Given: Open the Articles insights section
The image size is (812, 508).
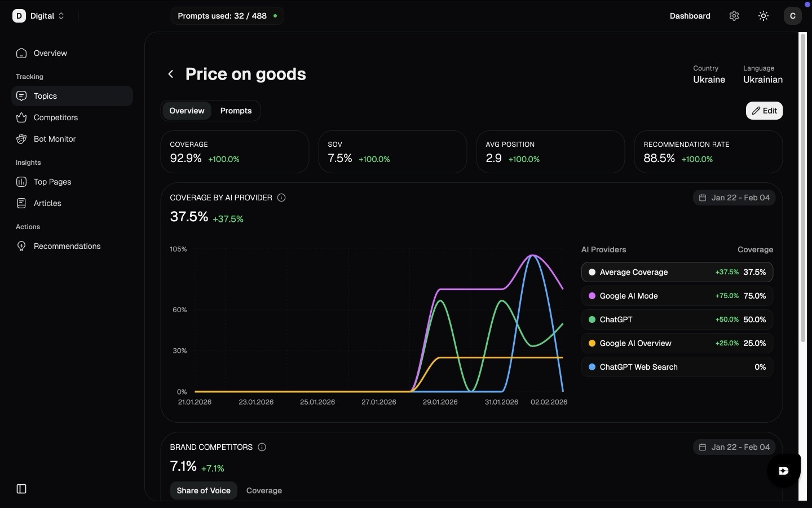Looking at the screenshot, I should pyautogui.click(x=47, y=203).
